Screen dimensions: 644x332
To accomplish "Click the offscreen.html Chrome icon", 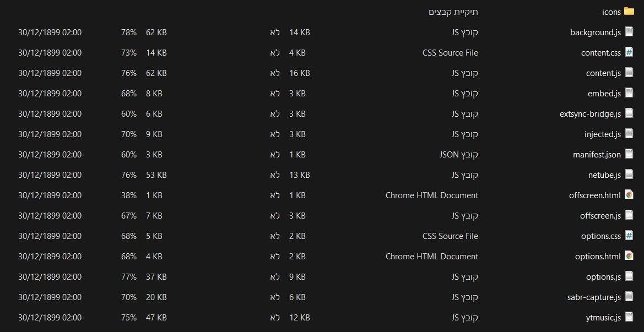I will [x=629, y=194].
